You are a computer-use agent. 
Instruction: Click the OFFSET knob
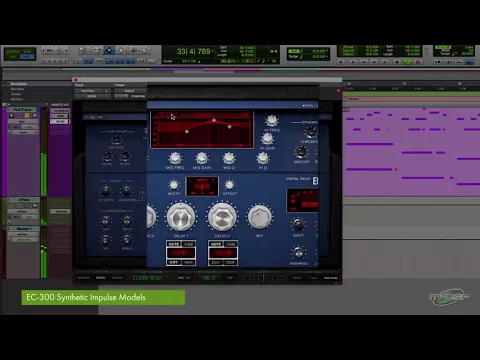click(x=229, y=185)
